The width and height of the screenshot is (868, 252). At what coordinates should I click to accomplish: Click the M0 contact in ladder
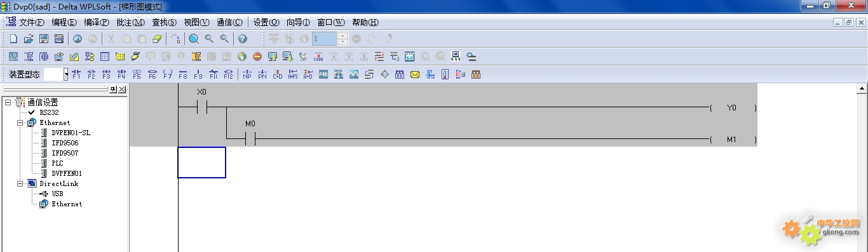[250, 138]
